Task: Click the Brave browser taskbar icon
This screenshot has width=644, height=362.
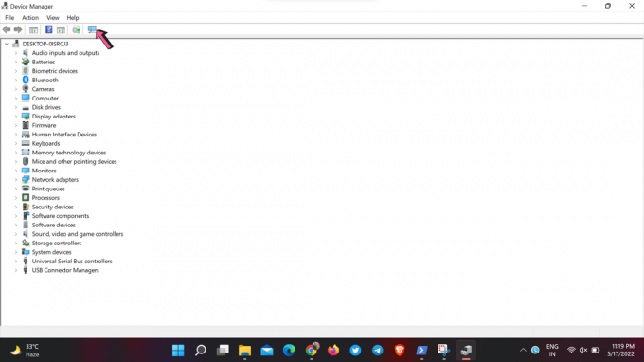Action: (400, 350)
